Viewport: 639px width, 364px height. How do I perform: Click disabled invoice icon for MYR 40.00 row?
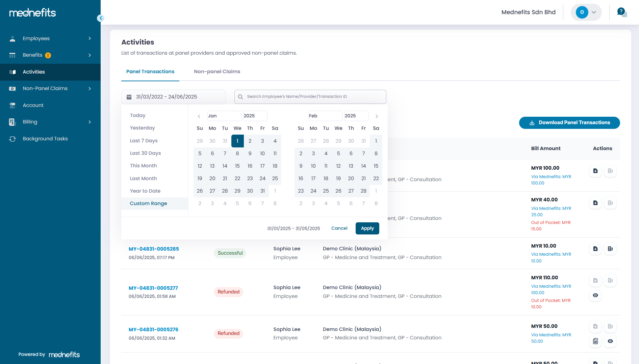point(610,203)
